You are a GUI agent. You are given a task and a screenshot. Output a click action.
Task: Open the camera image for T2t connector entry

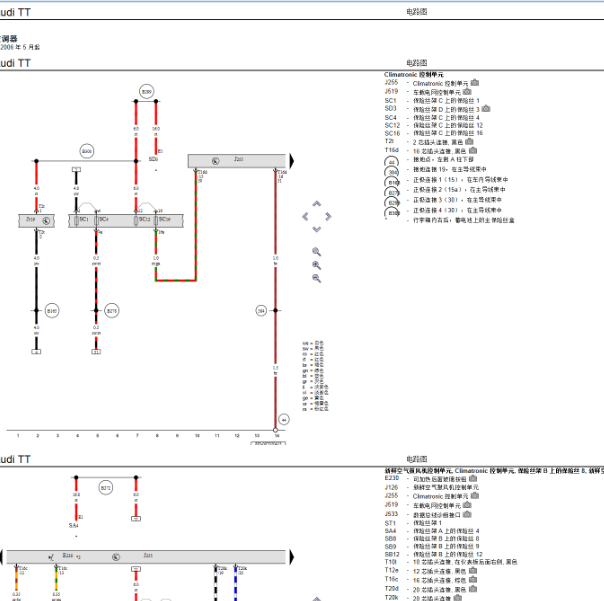click(469, 142)
